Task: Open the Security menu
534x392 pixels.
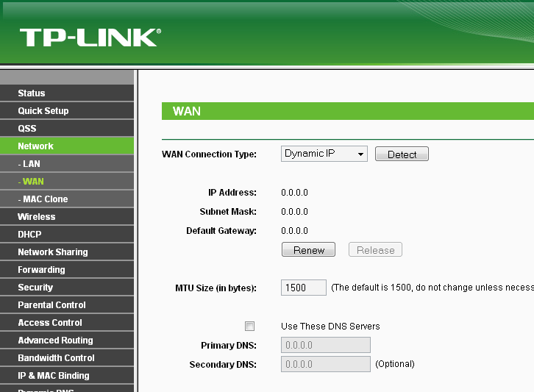Action: [67, 288]
